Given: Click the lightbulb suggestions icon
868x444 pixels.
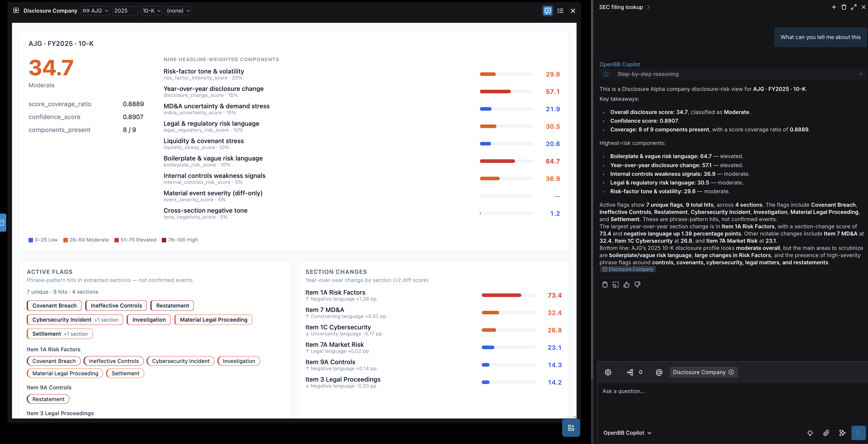Looking at the screenshot, I should pyautogui.click(x=810, y=433).
